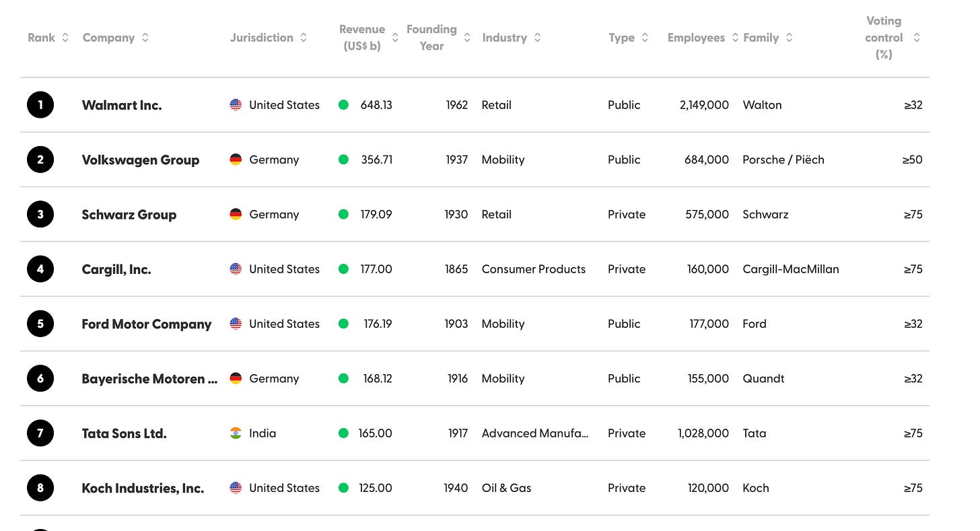Click rank 3 badge
Image resolution: width=980 pixels, height=531 pixels.
pos(40,215)
